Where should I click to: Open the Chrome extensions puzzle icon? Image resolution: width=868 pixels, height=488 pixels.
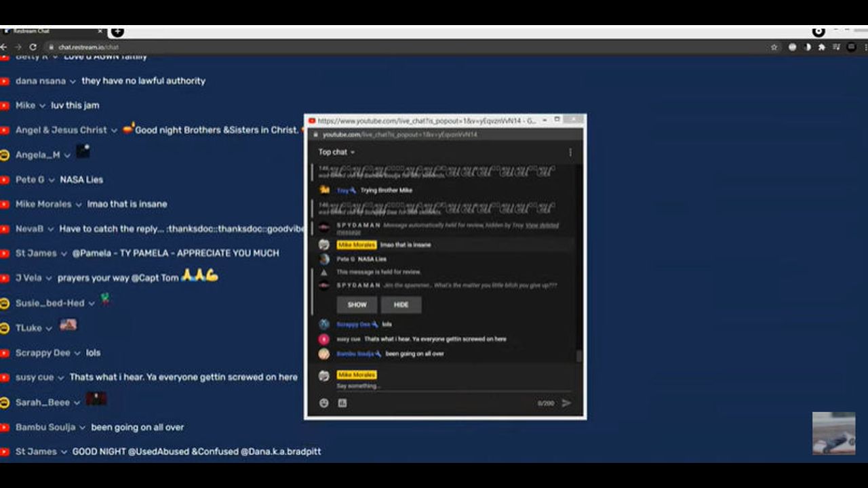822,47
